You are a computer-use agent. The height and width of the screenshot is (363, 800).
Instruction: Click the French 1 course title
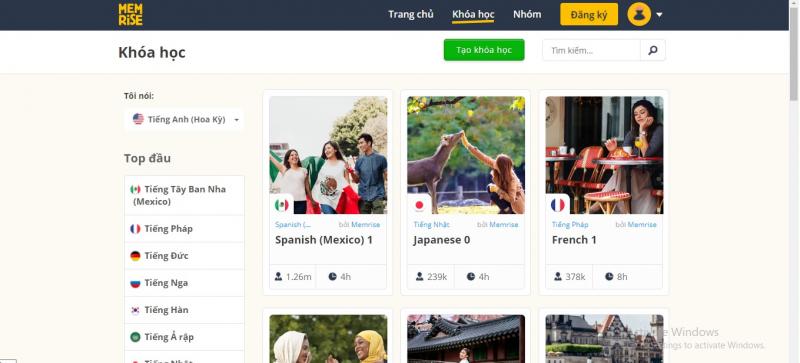[x=574, y=240]
